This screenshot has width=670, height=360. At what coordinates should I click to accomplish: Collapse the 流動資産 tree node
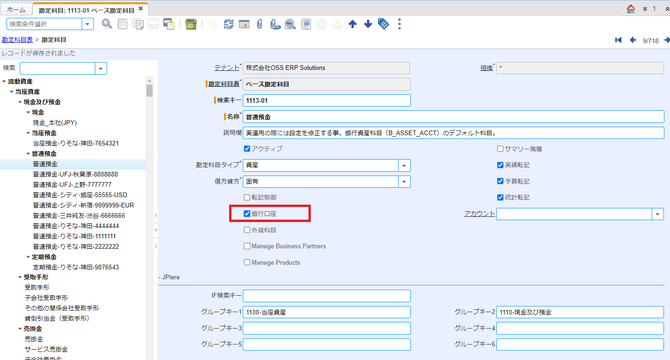pyautogui.click(x=4, y=81)
